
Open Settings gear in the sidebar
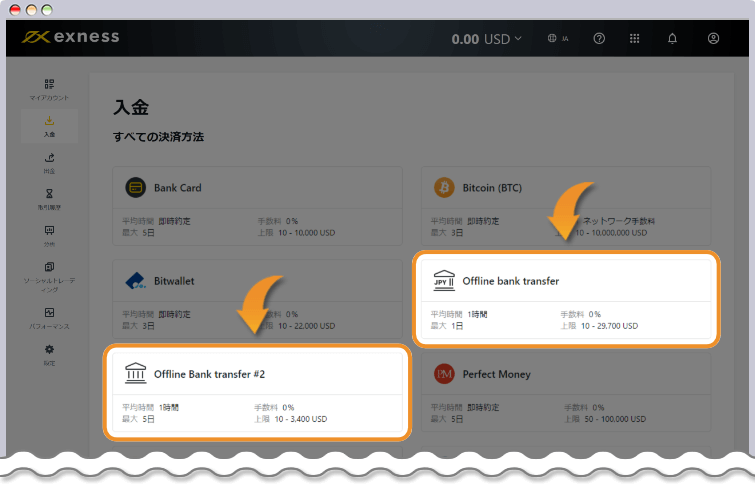click(49, 355)
